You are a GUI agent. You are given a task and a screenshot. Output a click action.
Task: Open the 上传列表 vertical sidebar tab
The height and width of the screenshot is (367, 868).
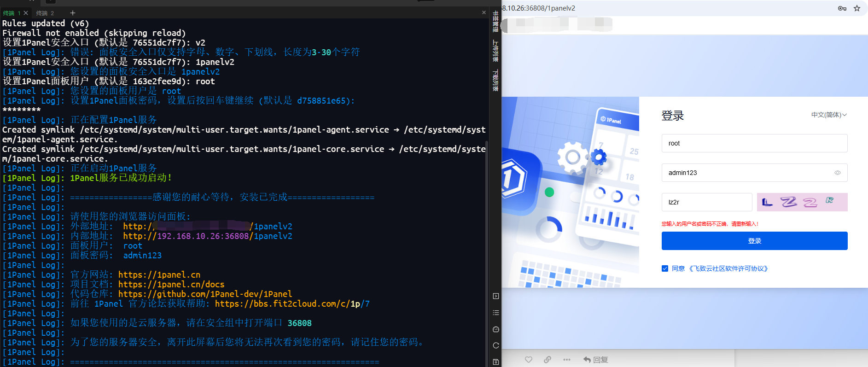pyautogui.click(x=495, y=51)
